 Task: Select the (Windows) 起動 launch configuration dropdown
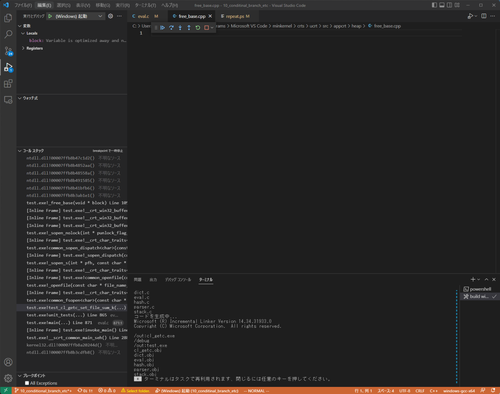click(79, 16)
